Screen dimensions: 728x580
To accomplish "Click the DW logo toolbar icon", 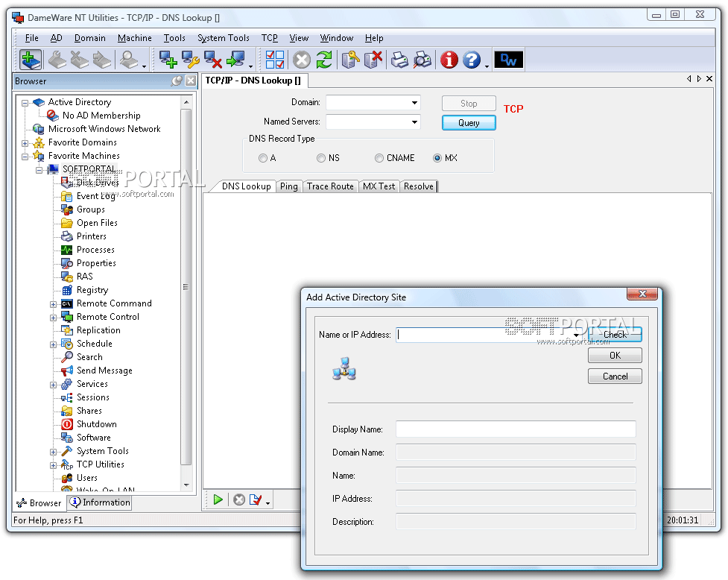I will (508, 60).
